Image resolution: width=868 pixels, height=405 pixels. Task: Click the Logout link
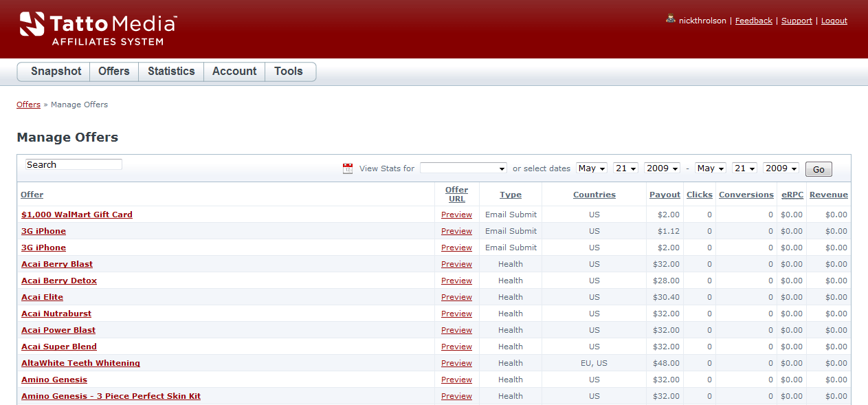pos(834,21)
